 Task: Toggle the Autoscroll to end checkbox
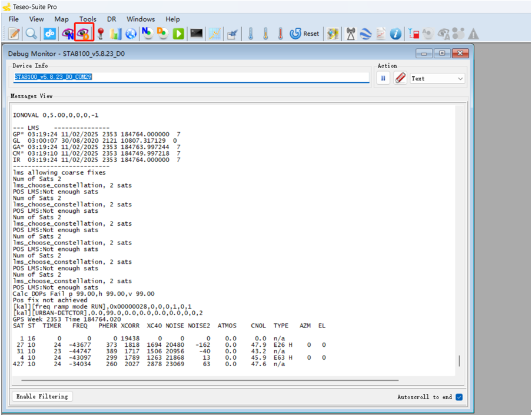459,397
